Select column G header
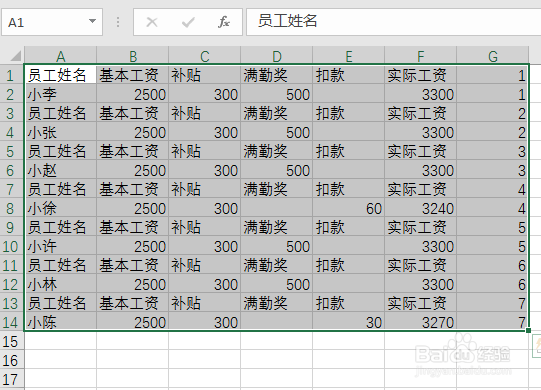 click(493, 56)
